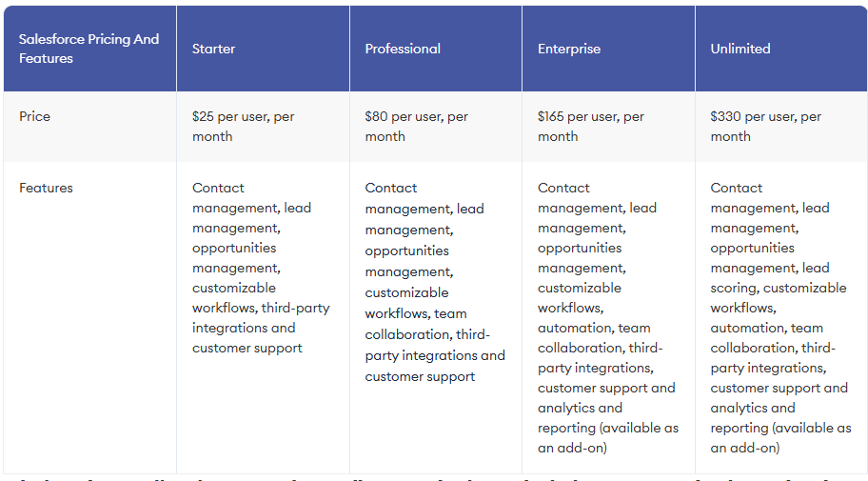Click the Unlimited column header
Image resolution: width=868 pixels, height=481 pixels.
point(740,49)
